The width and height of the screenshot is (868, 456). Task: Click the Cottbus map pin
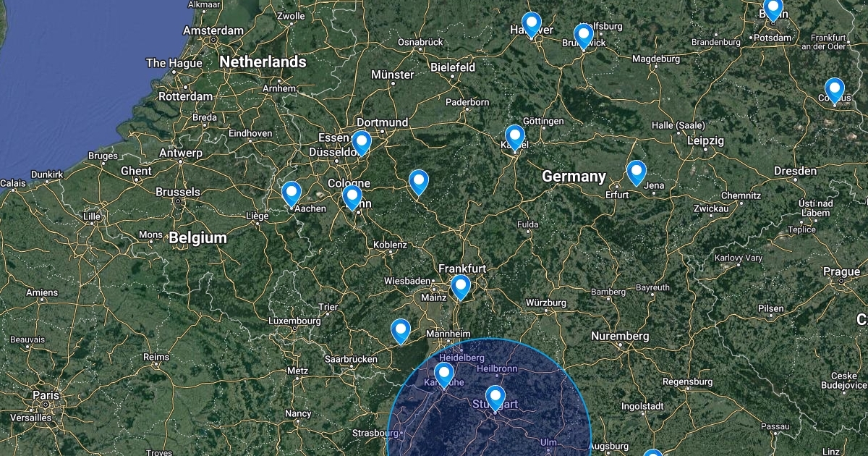point(835,90)
